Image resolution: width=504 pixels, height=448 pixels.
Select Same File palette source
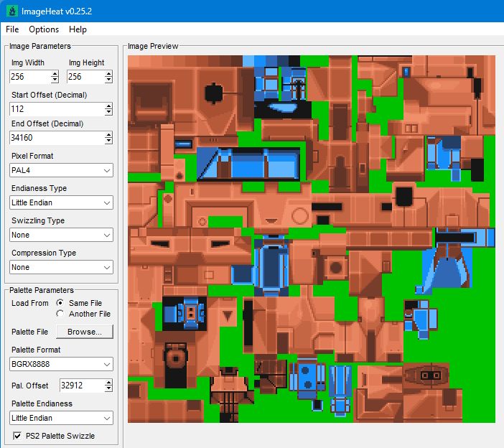click(x=60, y=303)
